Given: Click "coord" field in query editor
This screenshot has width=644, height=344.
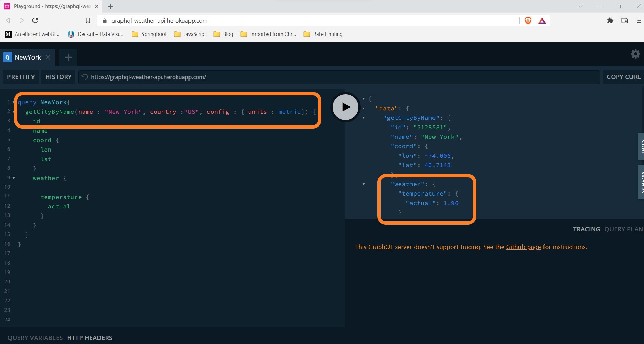Looking at the screenshot, I should tap(42, 140).
